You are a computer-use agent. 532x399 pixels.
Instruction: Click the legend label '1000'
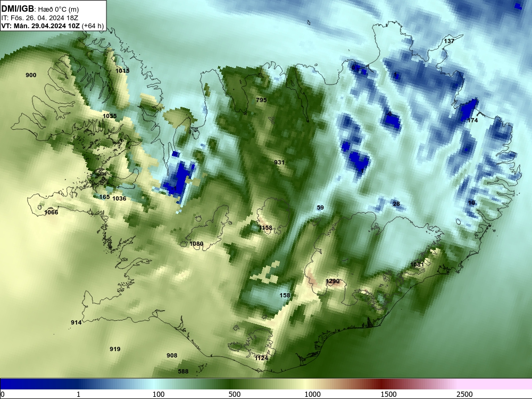click(x=312, y=394)
